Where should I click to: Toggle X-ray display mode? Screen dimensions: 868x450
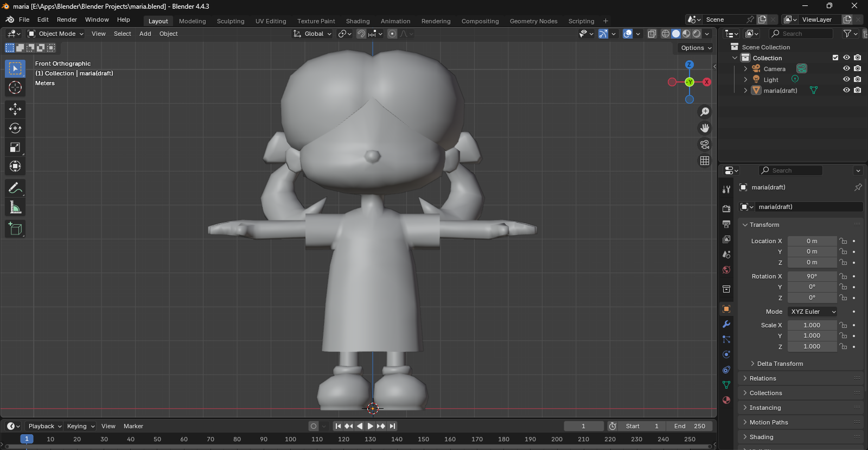point(652,34)
